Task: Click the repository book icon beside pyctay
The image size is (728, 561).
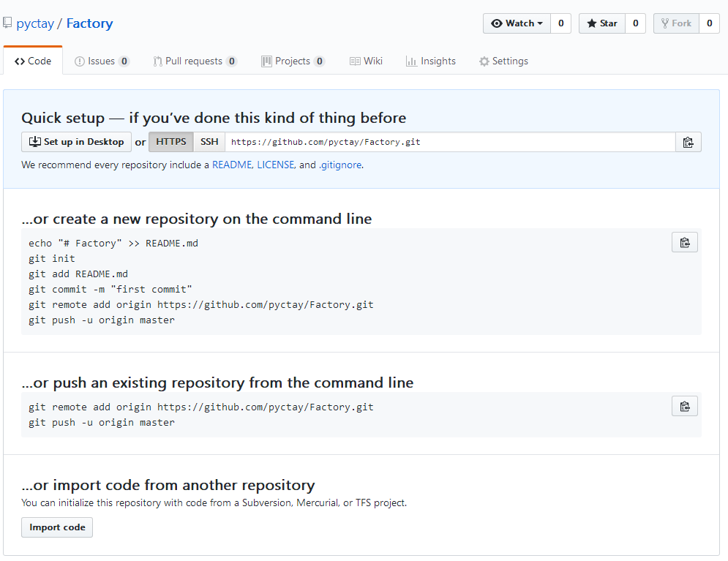Action: [x=7, y=23]
